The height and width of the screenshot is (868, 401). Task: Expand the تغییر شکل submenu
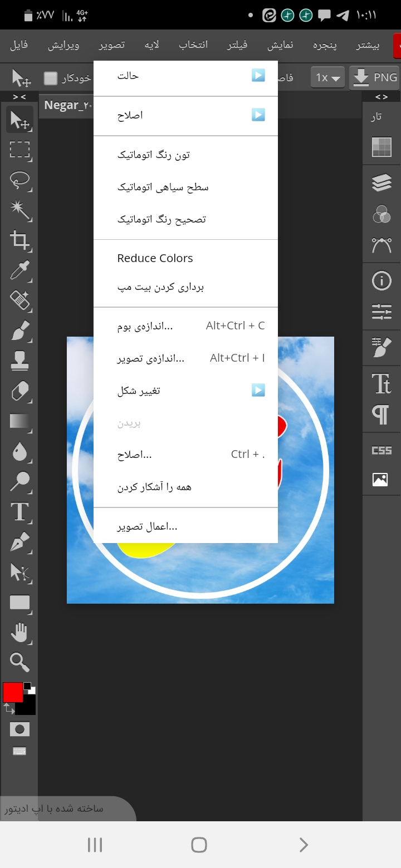tap(185, 391)
